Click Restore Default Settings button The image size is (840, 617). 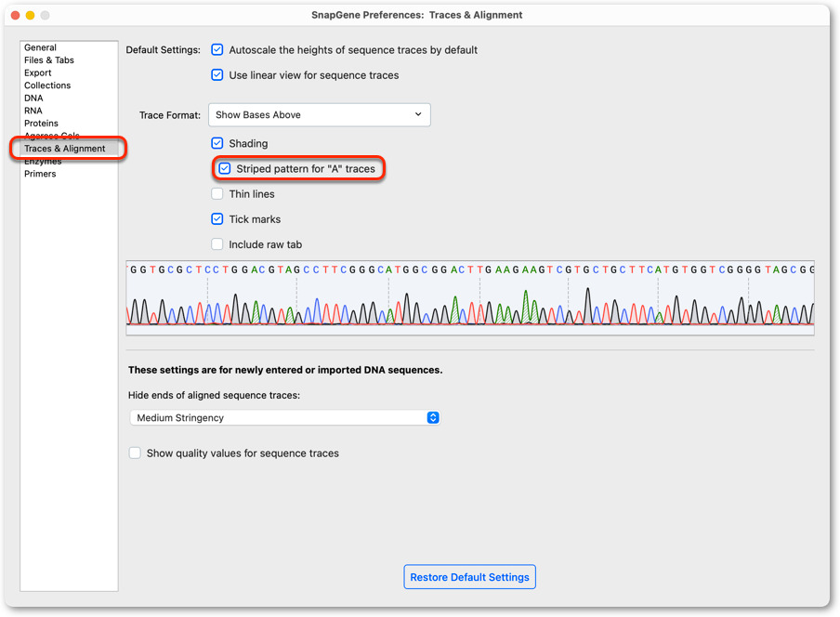coord(469,577)
